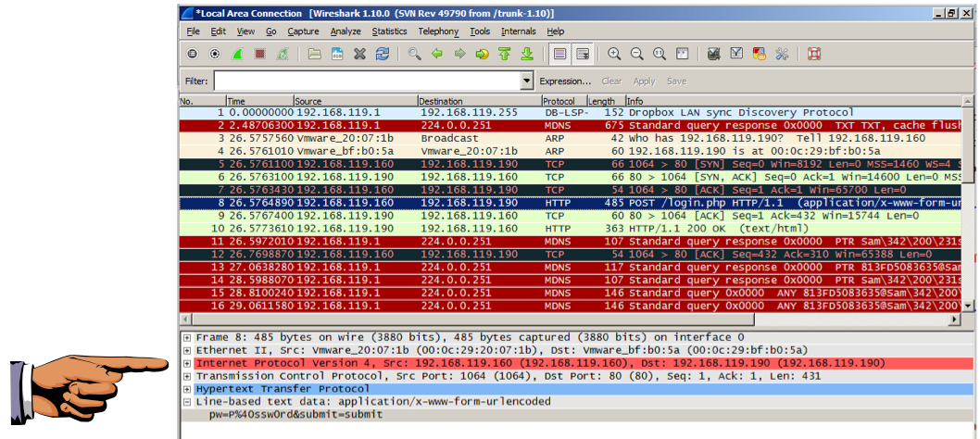The width and height of the screenshot is (980, 439).
Task: Open the Statistics menu
Action: (389, 31)
